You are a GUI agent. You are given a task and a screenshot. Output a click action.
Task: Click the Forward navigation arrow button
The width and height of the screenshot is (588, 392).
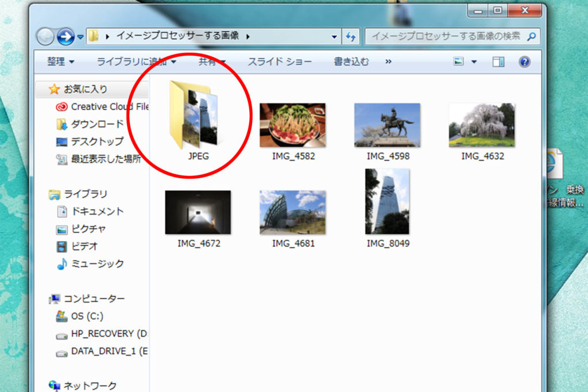pyautogui.click(x=66, y=36)
